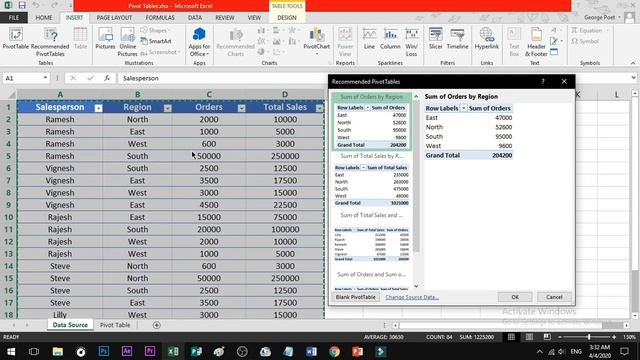Collapse the ribbon with the arrow
This screenshot has width=640, height=360.
coord(633,63)
